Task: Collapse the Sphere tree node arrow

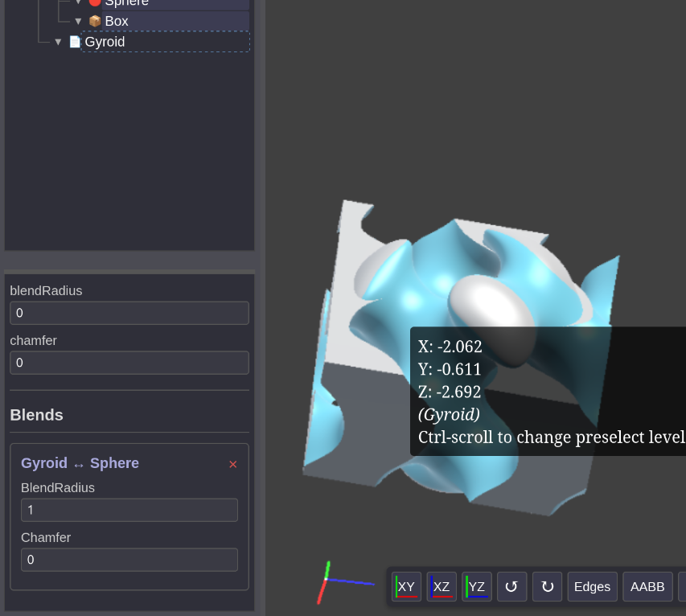Action: 78,2
